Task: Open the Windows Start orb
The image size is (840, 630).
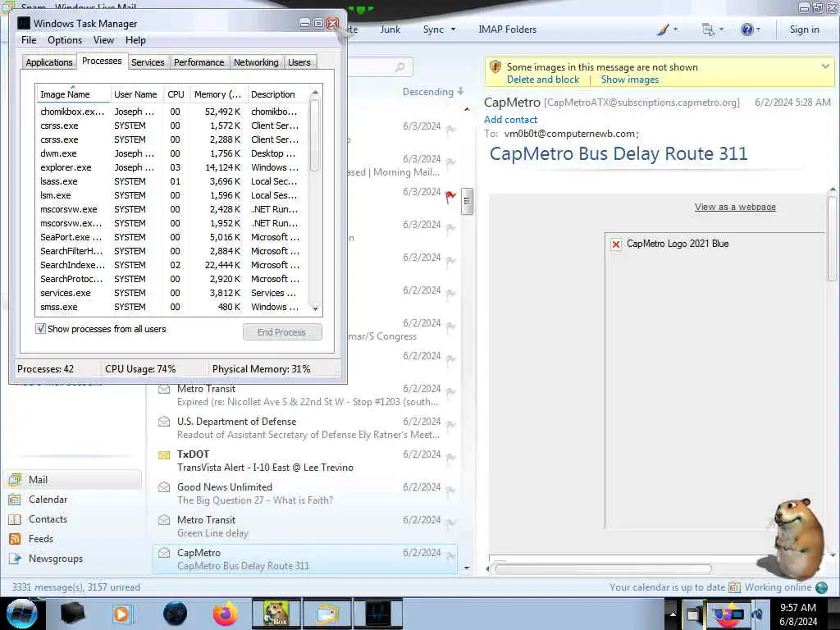Action: tap(21, 614)
